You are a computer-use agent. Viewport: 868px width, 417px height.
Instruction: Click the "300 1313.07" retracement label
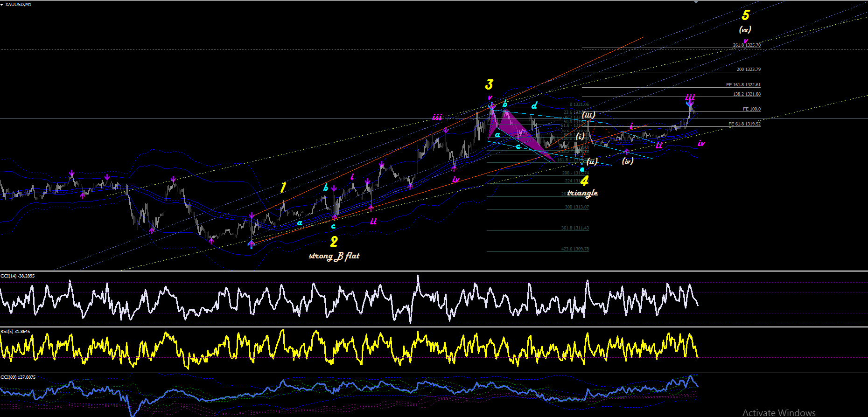tap(577, 207)
